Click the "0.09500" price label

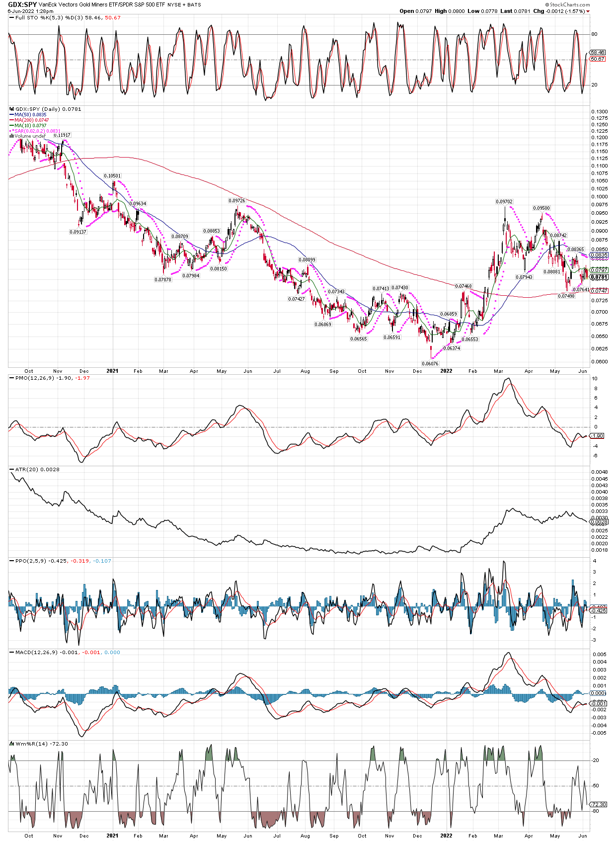coord(541,208)
